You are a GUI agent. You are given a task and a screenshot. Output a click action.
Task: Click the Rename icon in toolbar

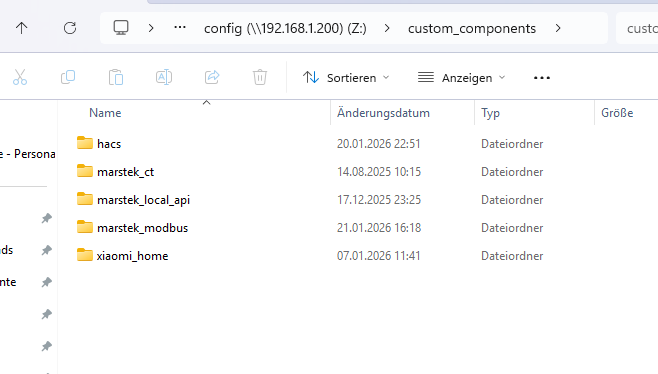coord(164,77)
